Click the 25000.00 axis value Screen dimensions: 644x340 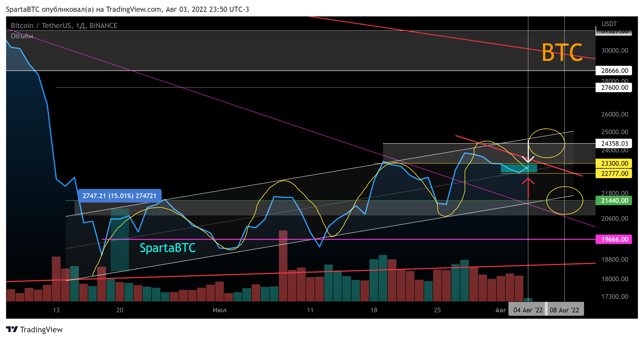[614, 132]
